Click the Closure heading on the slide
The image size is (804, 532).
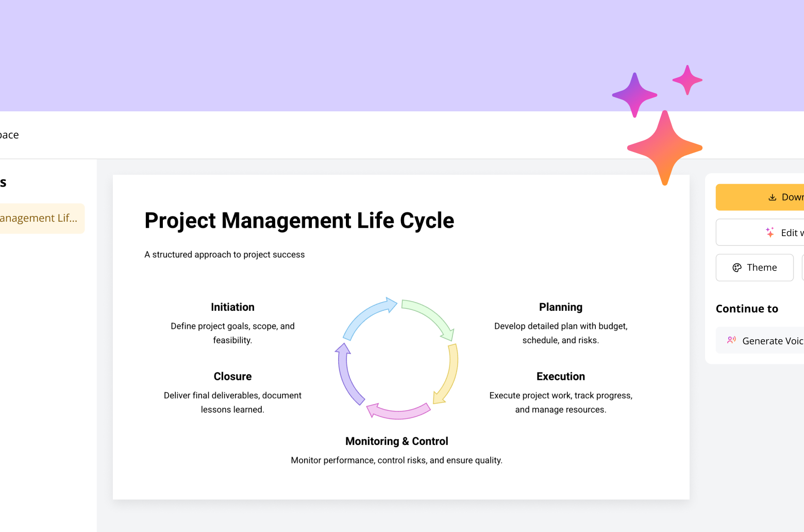pos(232,377)
